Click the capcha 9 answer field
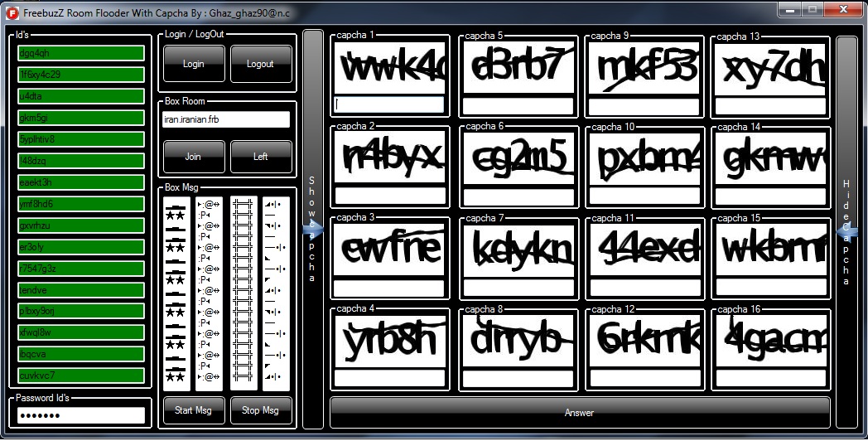868x441 pixels. pos(644,106)
